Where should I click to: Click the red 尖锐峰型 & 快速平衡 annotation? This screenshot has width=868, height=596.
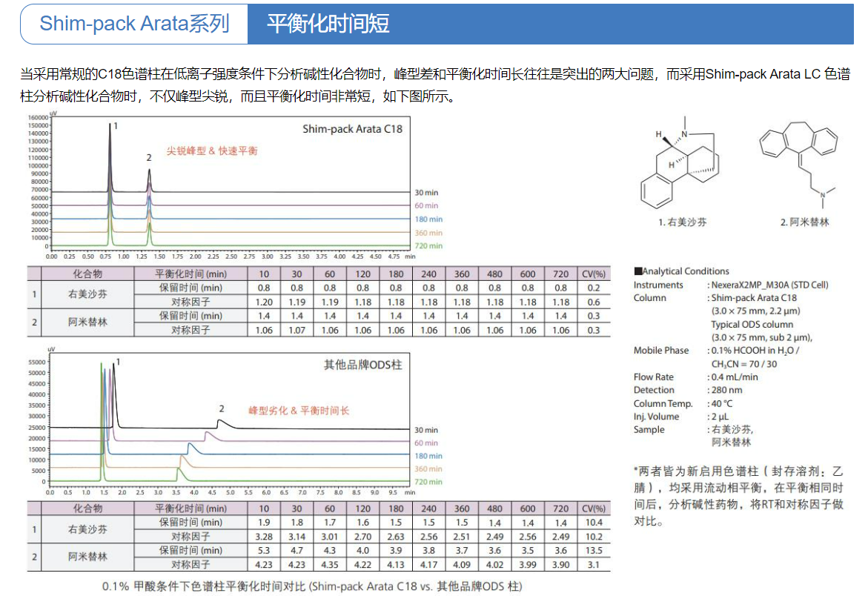pos(212,150)
